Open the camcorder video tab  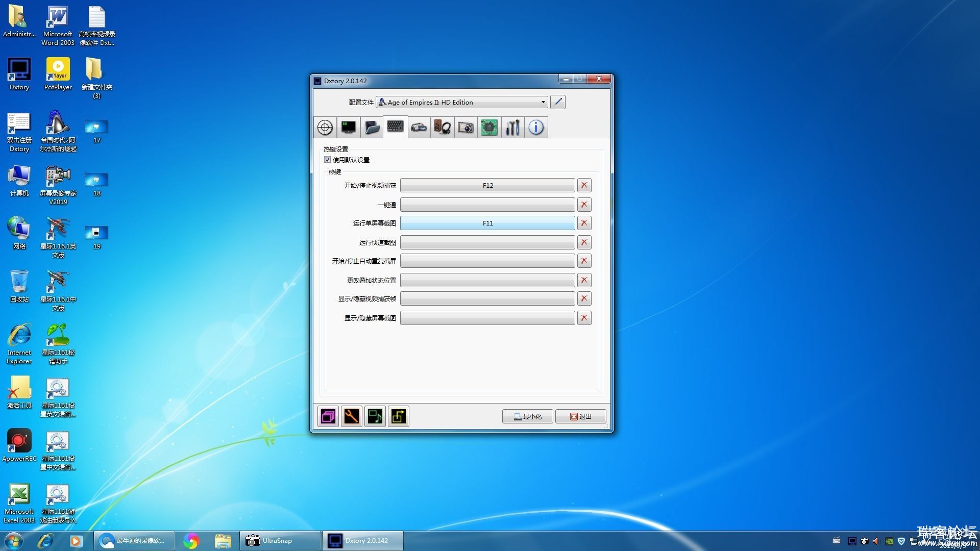(419, 127)
